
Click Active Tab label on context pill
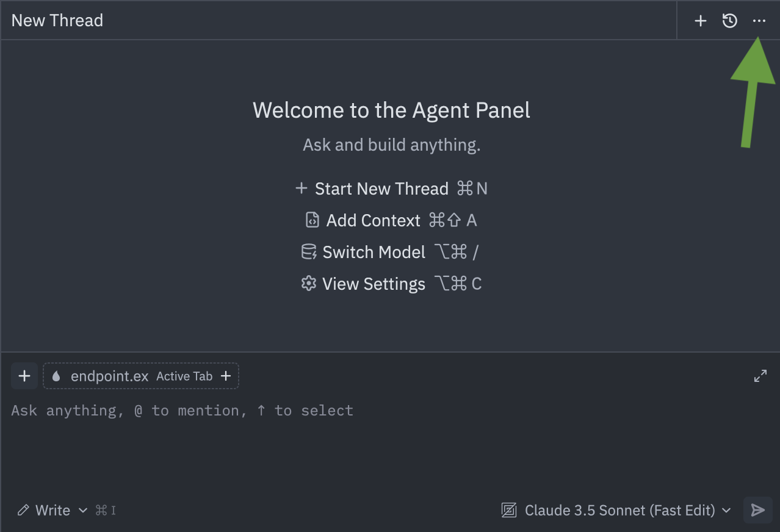184,376
